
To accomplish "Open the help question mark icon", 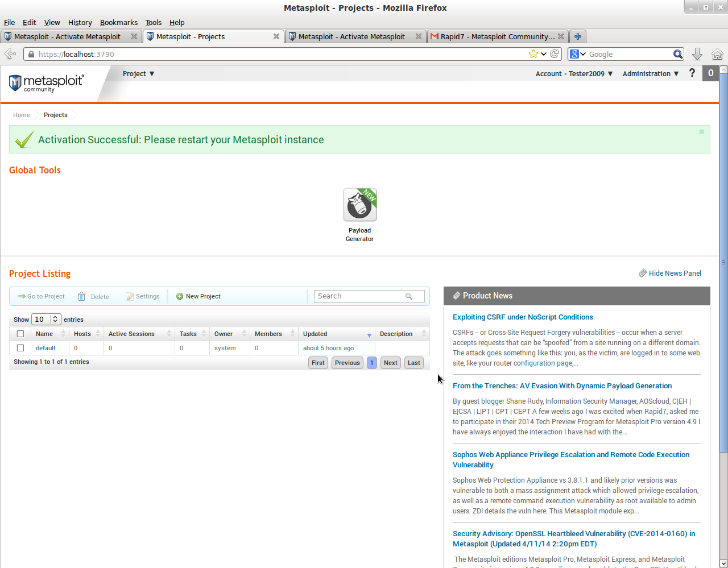I will click(x=692, y=73).
